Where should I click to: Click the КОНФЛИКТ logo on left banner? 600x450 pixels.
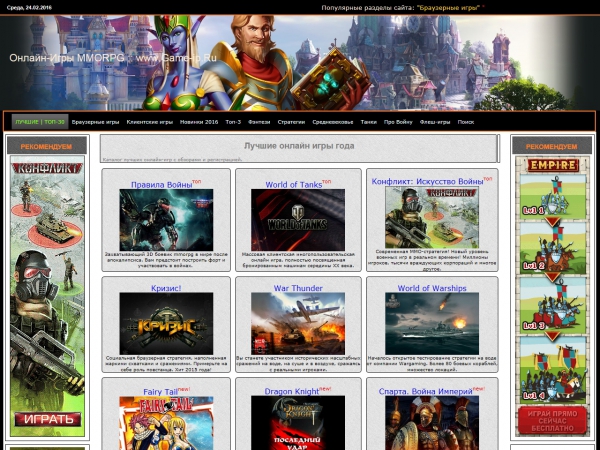[x=47, y=168]
